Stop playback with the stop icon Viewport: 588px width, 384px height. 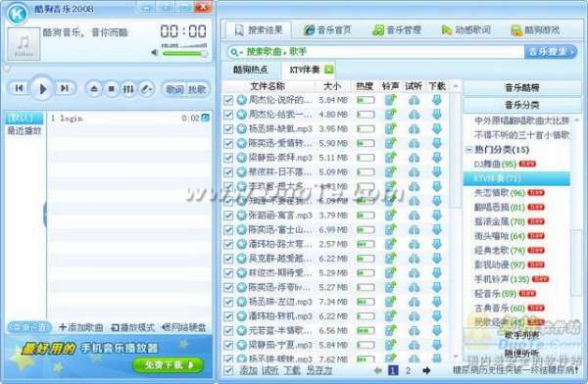pyautogui.click(x=112, y=89)
